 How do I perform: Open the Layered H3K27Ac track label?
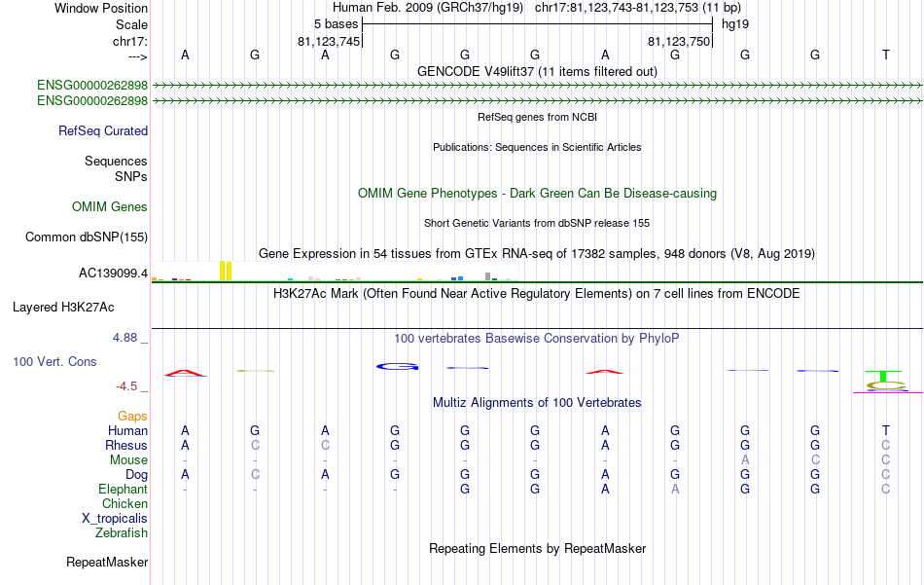click(x=63, y=308)
